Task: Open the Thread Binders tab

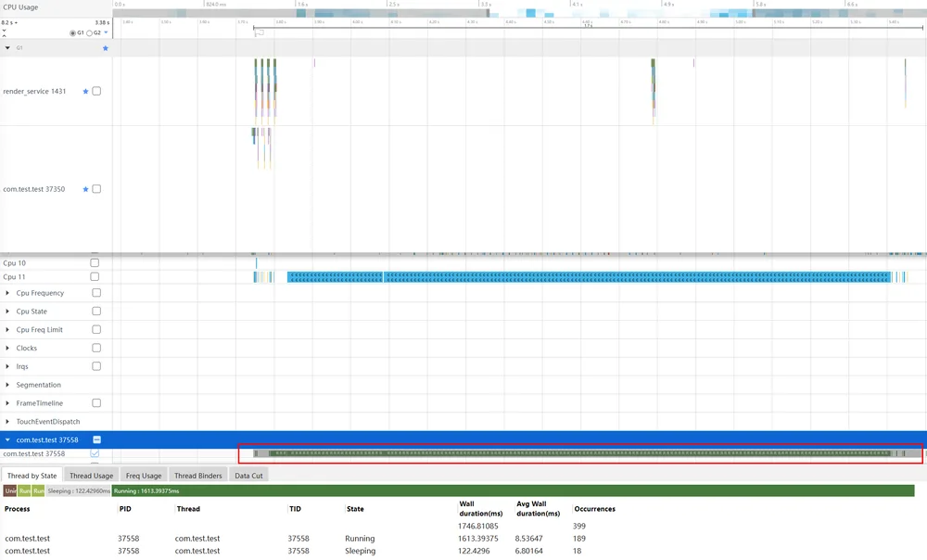Action: [198, 476]
